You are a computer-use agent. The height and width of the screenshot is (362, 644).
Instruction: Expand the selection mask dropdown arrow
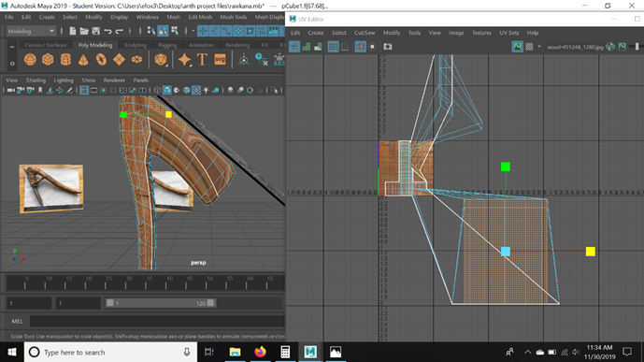pyautogui.click(x=193, y=31)
